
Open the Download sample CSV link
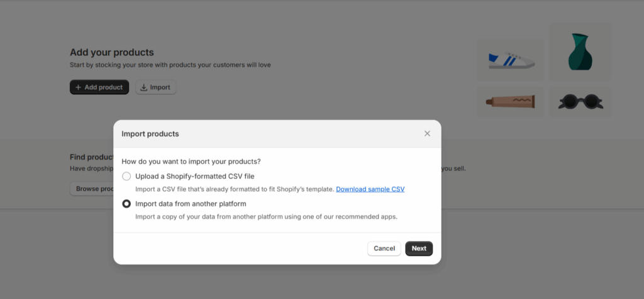pyautogui.click(x=370, y=189)
